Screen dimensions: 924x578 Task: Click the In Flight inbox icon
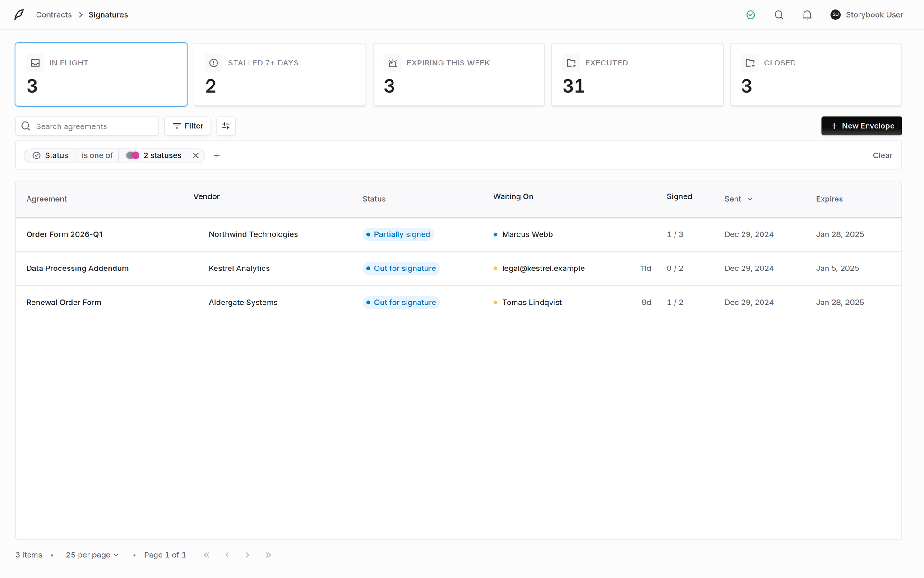click(35, 63)
